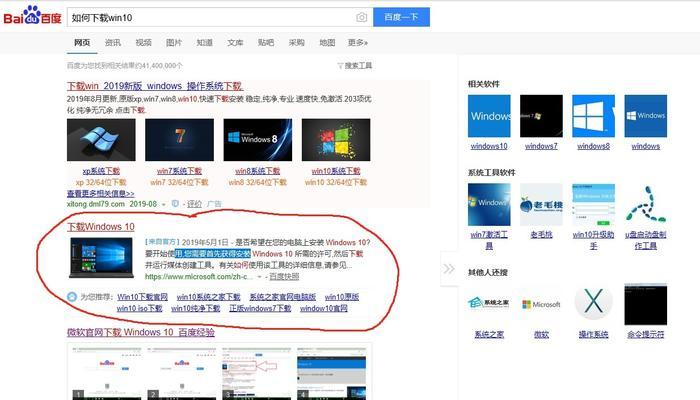Go to the 采购 tab
Screen dimensions: 700x400
[x=296, y=43]
